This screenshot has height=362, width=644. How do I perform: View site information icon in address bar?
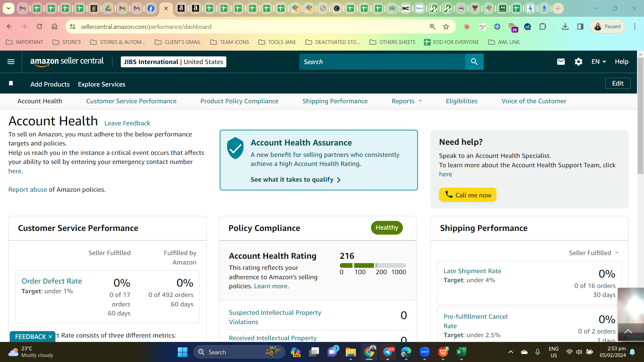coord(72,26)
